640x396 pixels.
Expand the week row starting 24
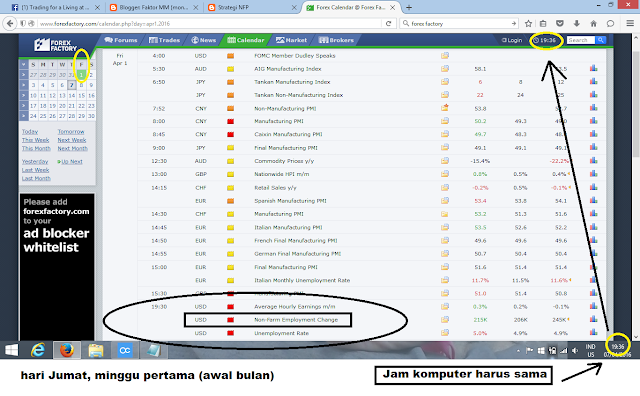coord(23,116)
